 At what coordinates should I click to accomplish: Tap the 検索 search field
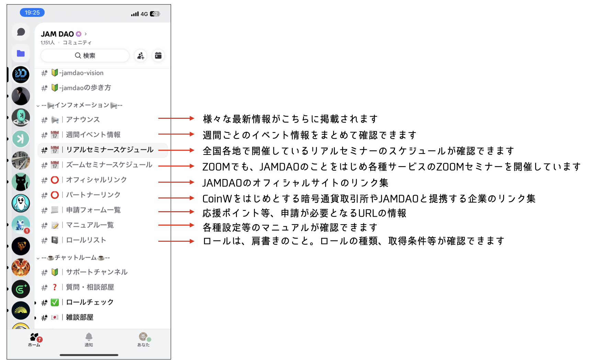[x=85, y=56]
